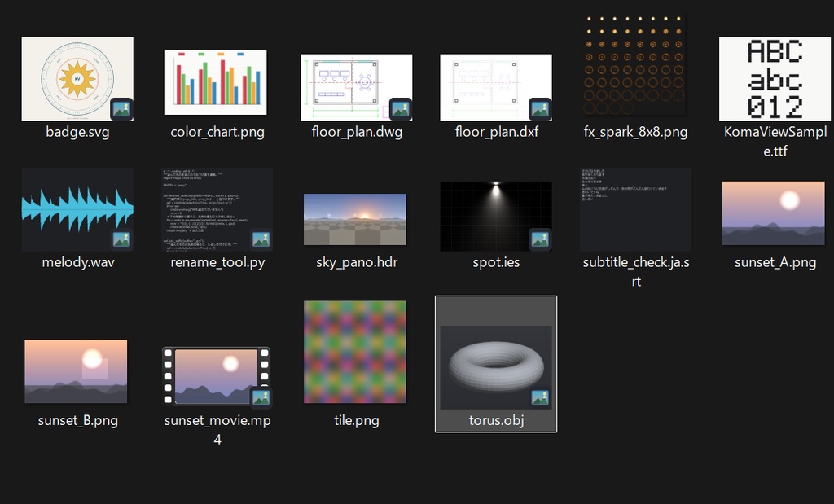Image resolution: width=834 pixels, height=504 pixels.
Task: Click the image overlay badge on badge.svg
Action: point(121,110)
